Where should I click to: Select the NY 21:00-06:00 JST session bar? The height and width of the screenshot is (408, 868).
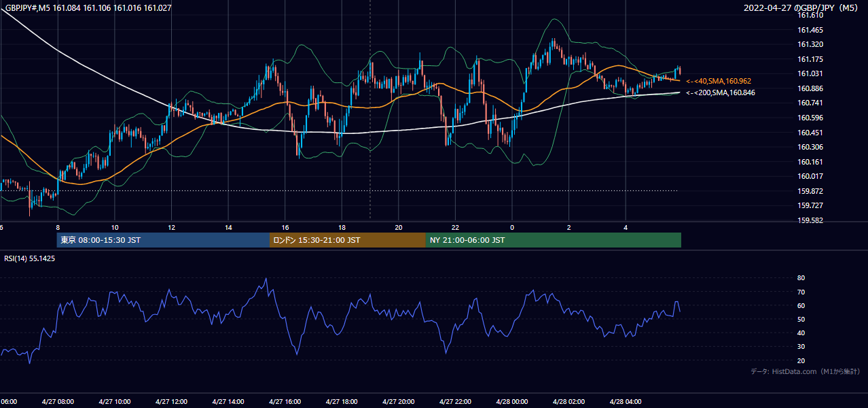[554, 240]
